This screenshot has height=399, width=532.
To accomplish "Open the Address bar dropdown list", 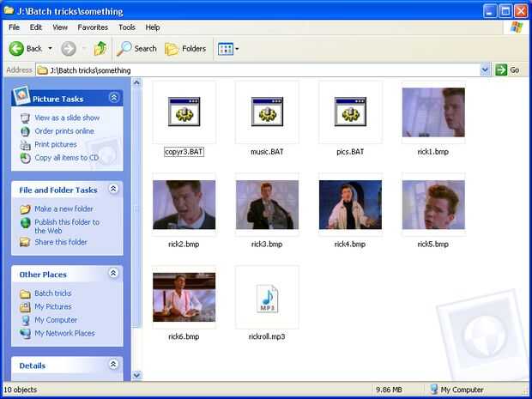I will 485,70.
